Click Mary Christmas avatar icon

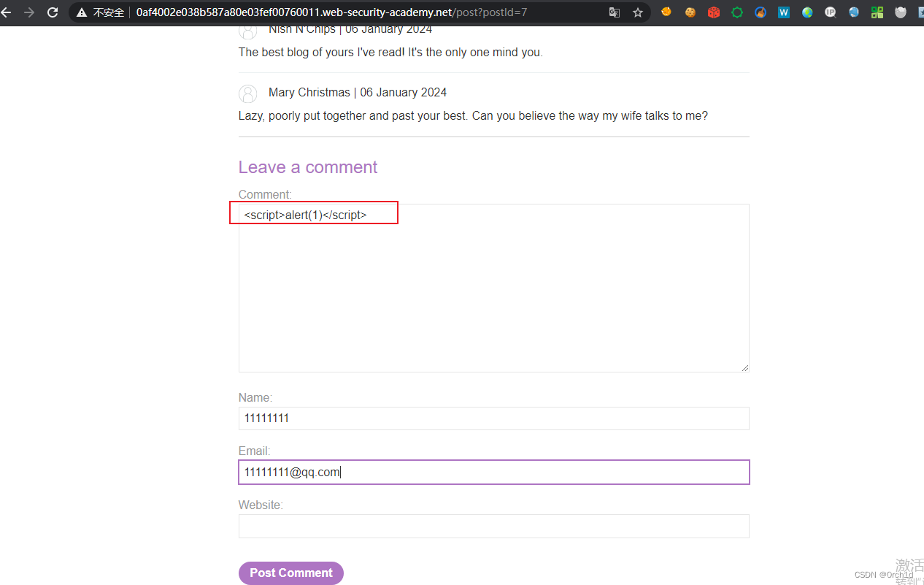coord(248,93)
